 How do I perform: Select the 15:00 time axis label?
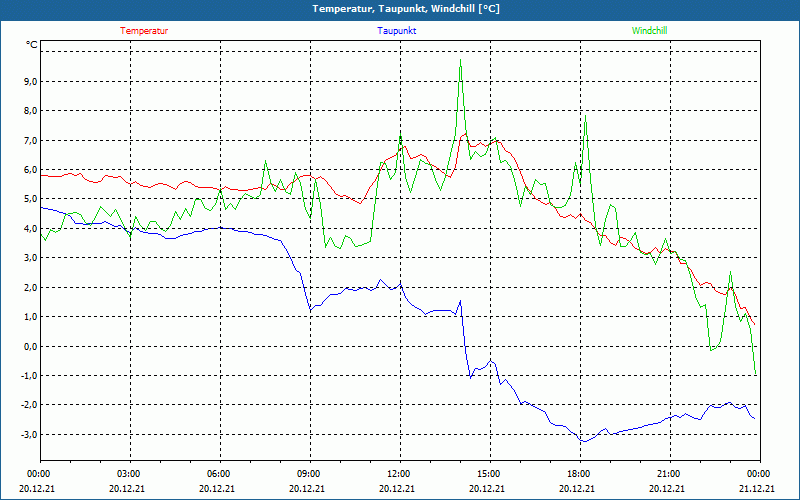click(x=488, y=474)
